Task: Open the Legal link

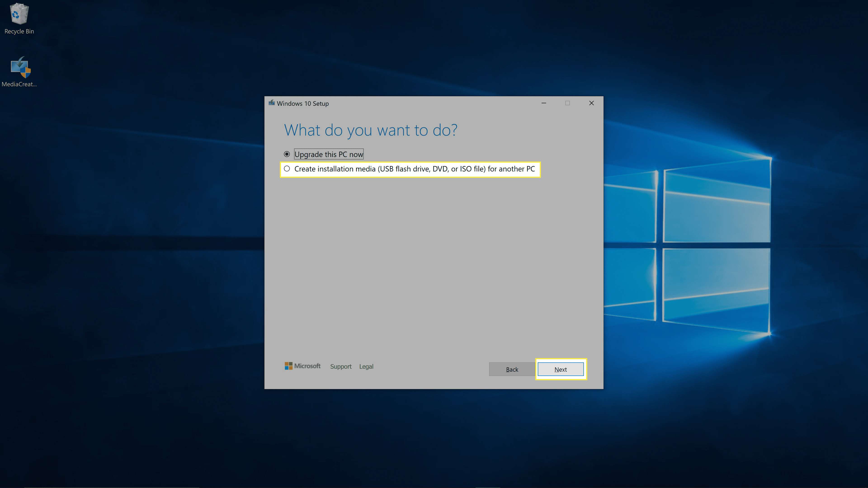Action: click(x=366, y=366)
